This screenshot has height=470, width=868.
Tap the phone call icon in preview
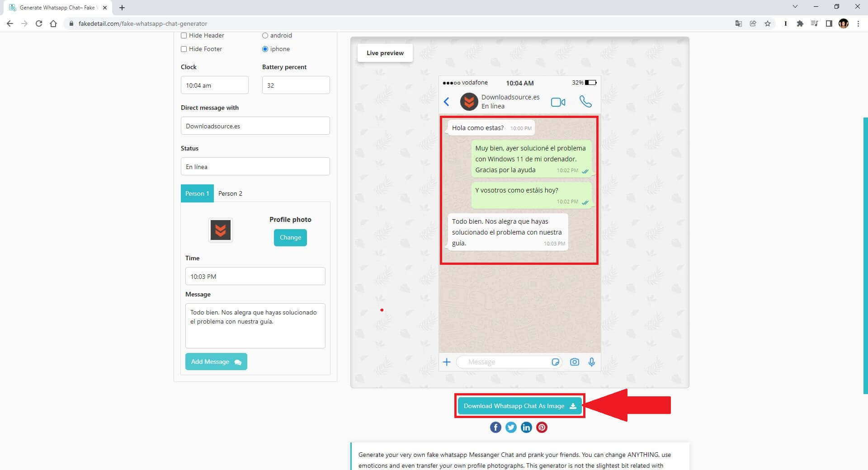click(x=585, y=102)
